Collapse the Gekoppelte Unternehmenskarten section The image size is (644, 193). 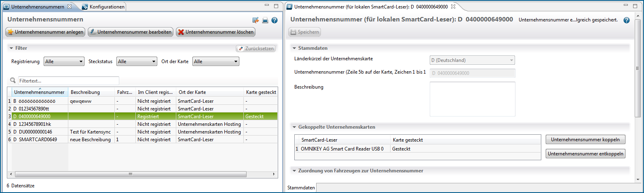pos(294,127)
